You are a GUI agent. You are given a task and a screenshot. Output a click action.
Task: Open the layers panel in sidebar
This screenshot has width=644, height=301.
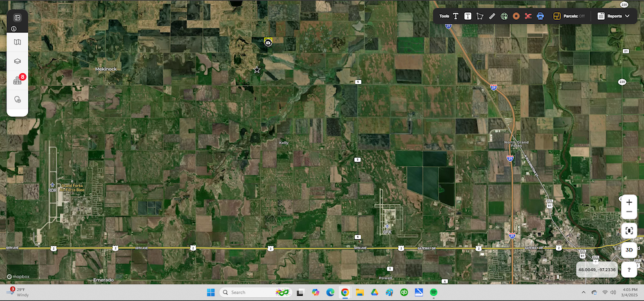tap(17, 62)
